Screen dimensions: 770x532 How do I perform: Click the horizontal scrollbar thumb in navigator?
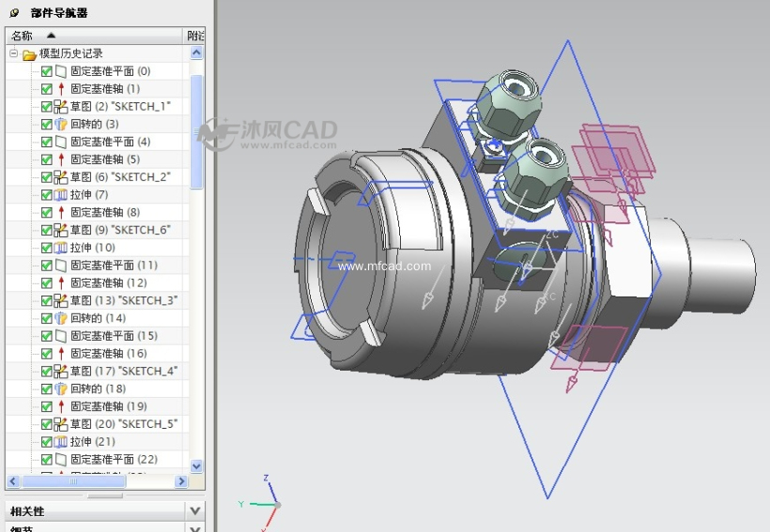pyautogui.click(x=73, y=481)
